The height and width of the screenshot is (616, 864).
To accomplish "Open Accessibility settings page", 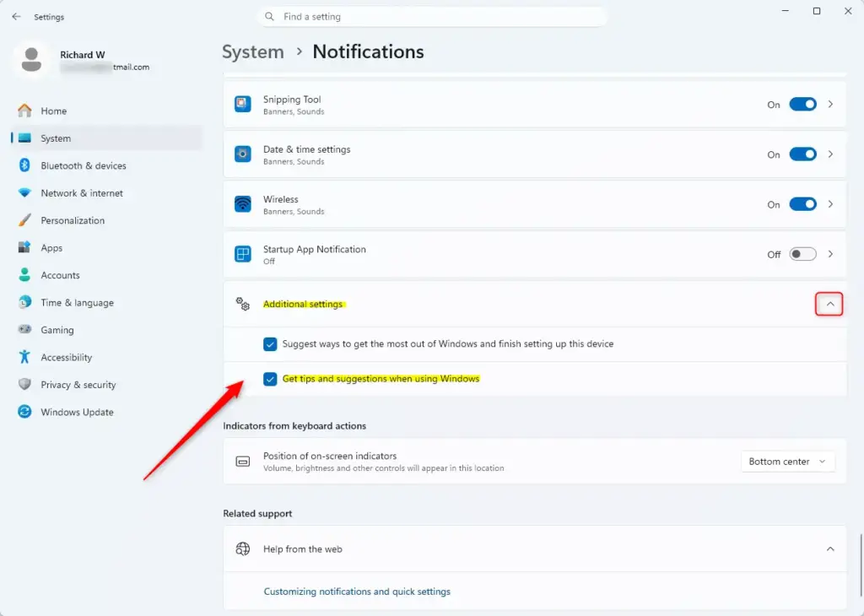I will [106, 357].
